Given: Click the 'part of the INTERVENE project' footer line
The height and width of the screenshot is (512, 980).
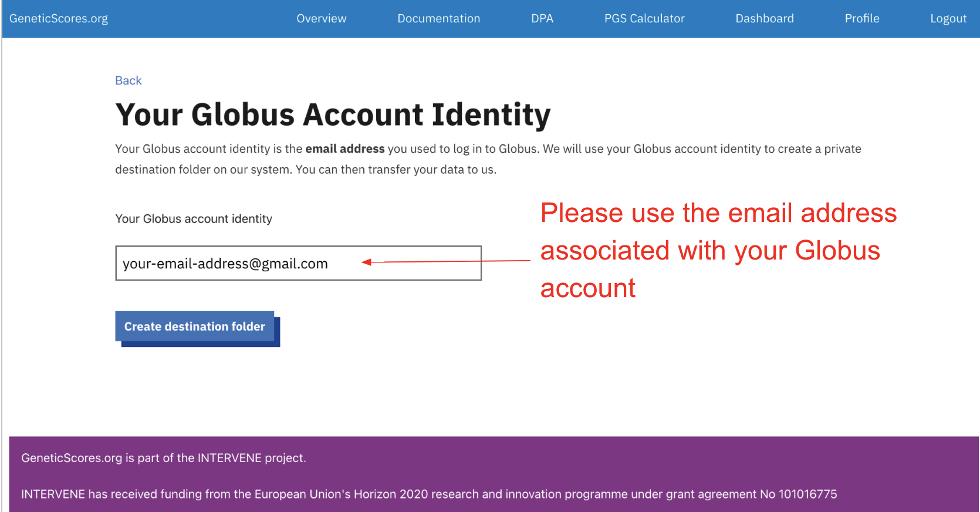Looking at the screenshot, I should point(164,458).
